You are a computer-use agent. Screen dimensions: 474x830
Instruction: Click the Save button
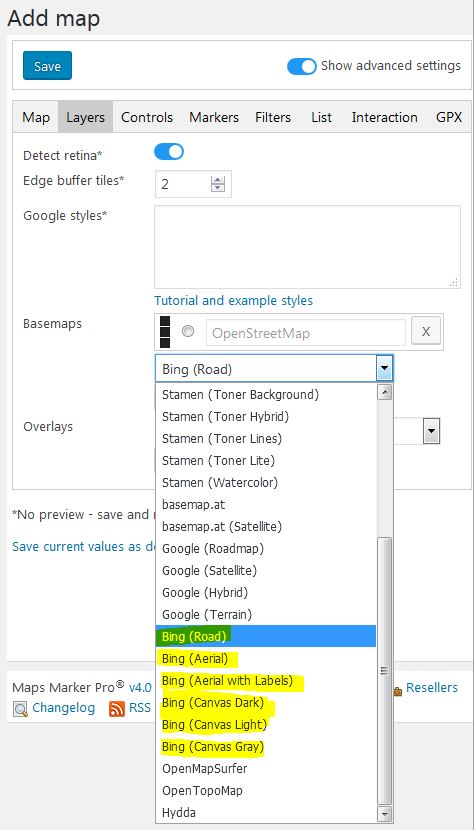(47, 66)
